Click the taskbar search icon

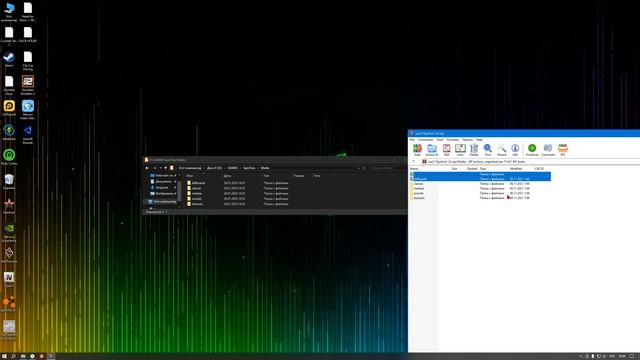pyautogui.click(x=13, y=356)
